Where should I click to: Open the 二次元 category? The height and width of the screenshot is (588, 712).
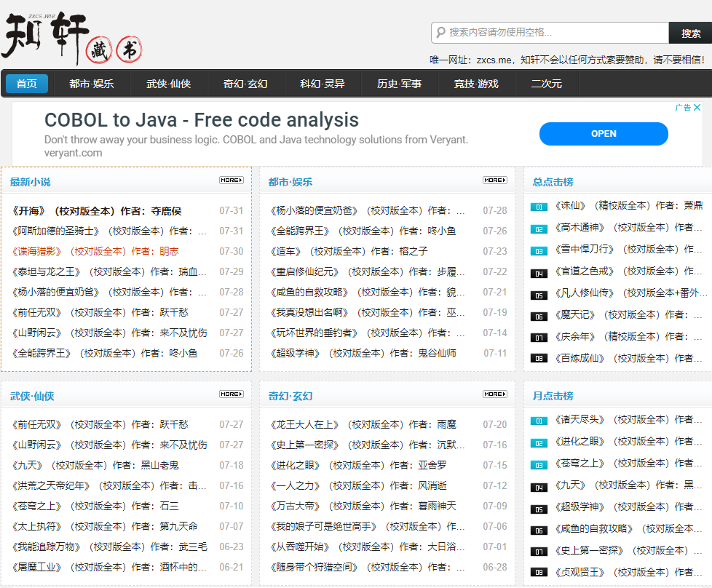click(551, 83)
